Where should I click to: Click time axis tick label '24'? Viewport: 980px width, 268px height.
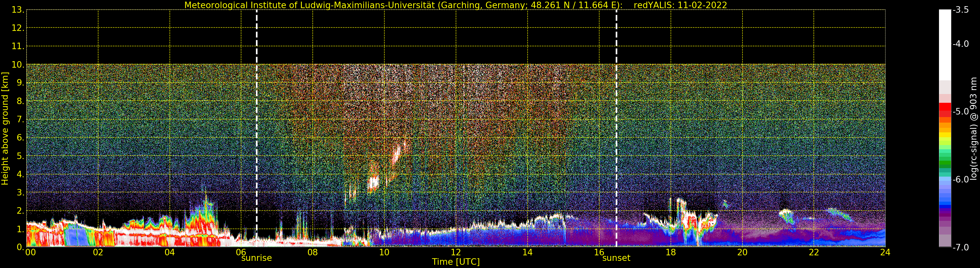point(885,252)
